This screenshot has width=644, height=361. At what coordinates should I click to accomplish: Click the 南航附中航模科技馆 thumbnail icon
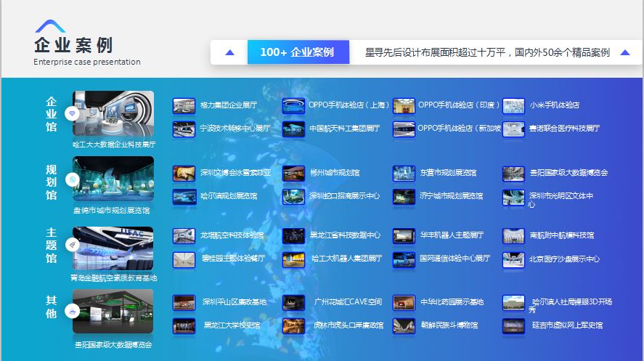click(513, 236)
